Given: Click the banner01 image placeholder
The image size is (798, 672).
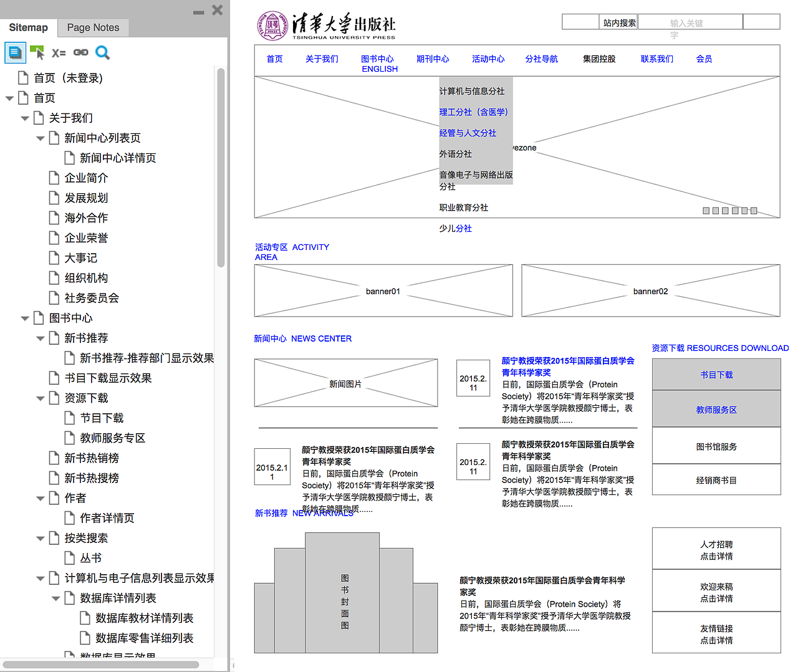Looking at the screenshot, I should [383, 291].
